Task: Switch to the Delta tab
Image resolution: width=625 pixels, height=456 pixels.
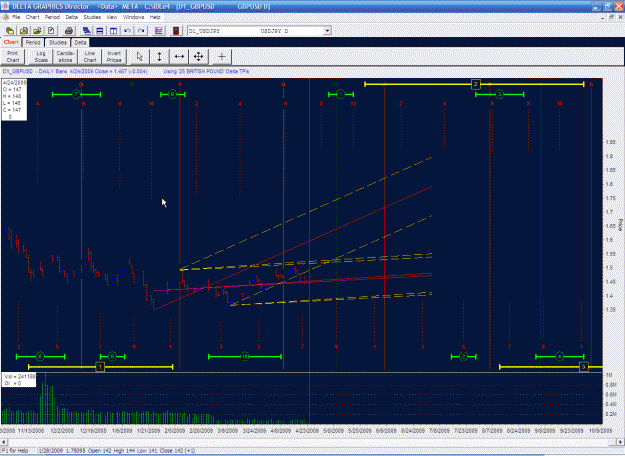Action: pyautogui.click(x=80, y=43)
